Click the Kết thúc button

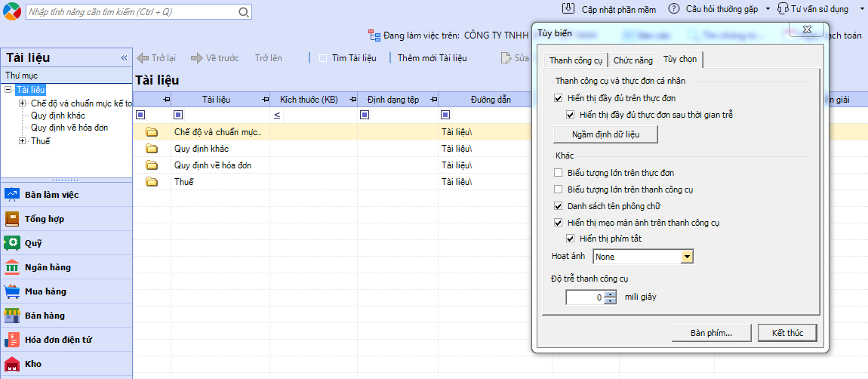tap(787, 333)
